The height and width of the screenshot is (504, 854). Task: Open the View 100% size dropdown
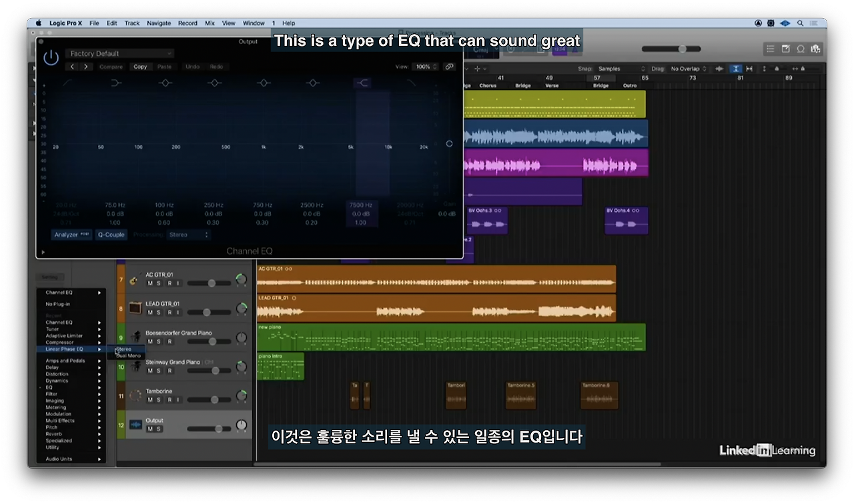click(426, 67)
